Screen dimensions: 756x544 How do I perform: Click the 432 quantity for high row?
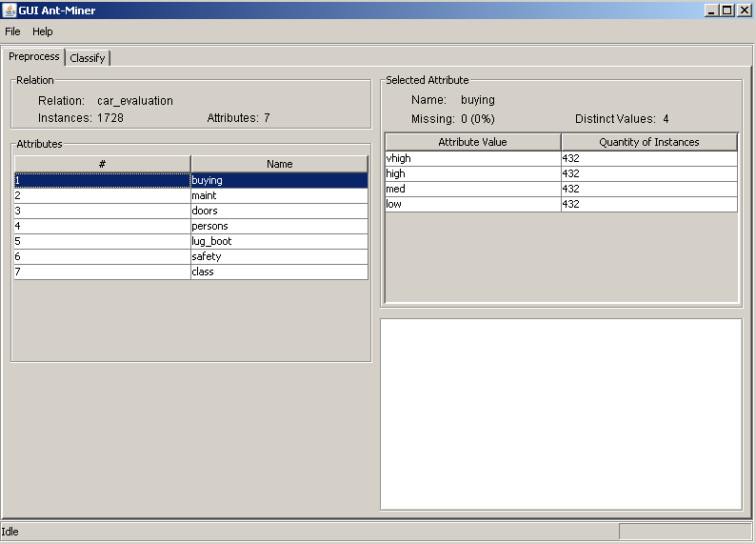coord(649,173)
